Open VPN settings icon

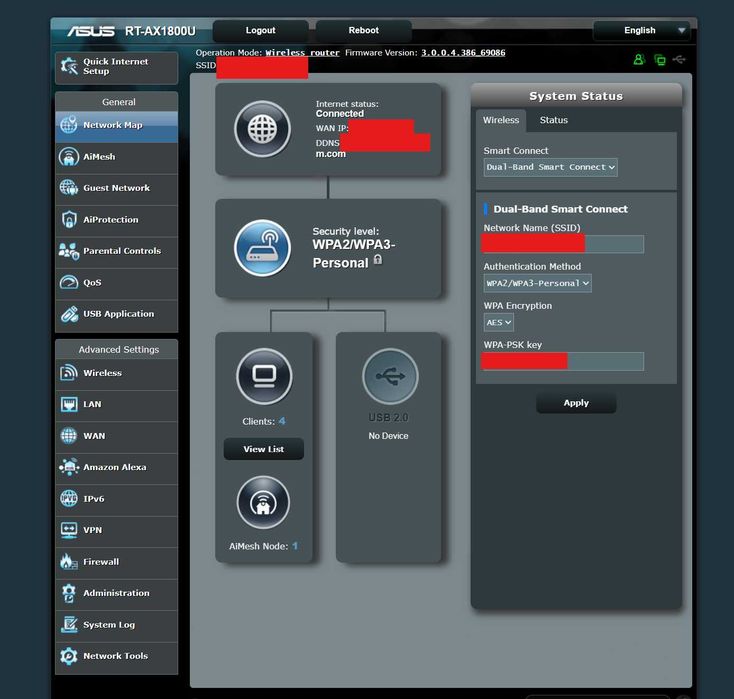click(x=69, y=530)
